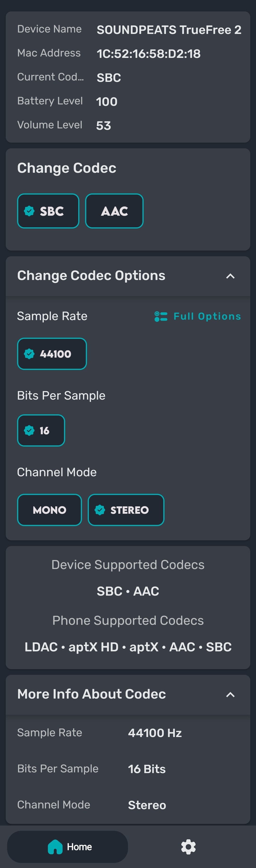Select the SBC codec button

coord(48,211)
